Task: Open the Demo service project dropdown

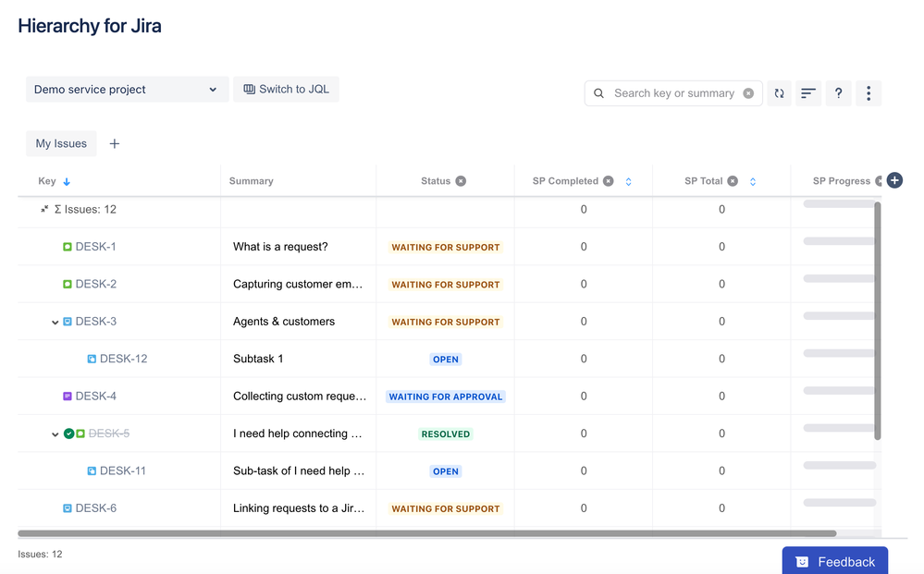Action: 127,90
